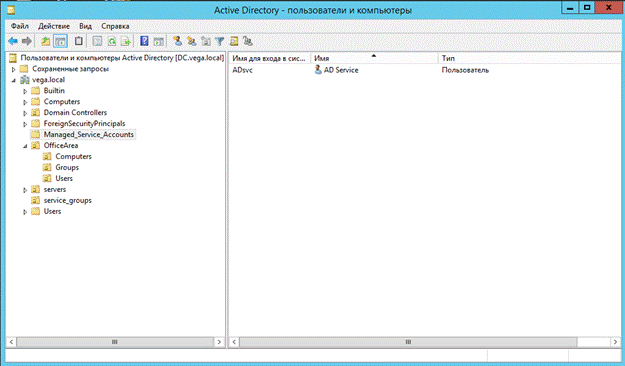Open the Действие menu
Image resolution: width=625 pixels, height=366 pixels.
(x=54, y=26)
